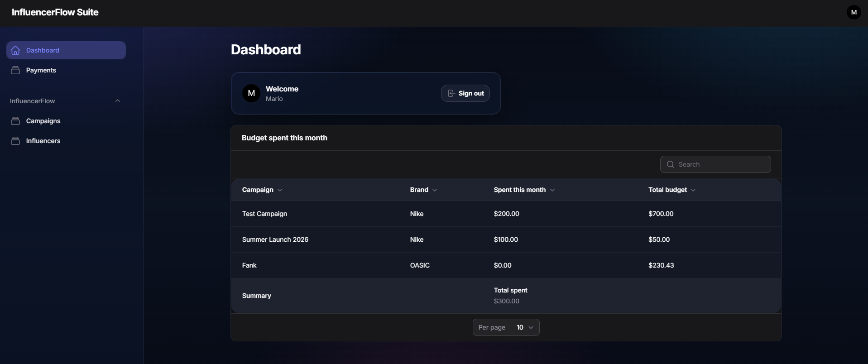Screen dimensions: 868x364
Task: Click the Sign out button
Action: [x=465, y=93]
